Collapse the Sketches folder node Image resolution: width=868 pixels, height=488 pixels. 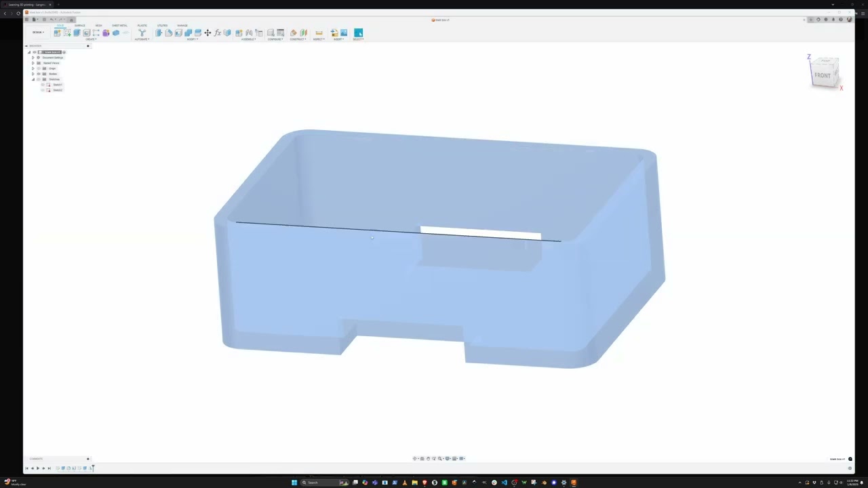(x=33, y=79)
